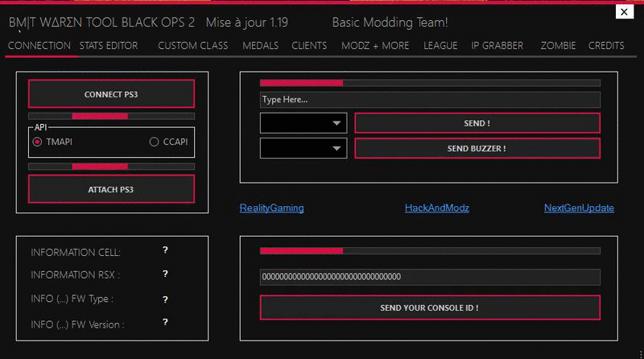Switch to the CONNECTION tab
The height and width of the screenshot is (359, 644).
tap(39, 46)
